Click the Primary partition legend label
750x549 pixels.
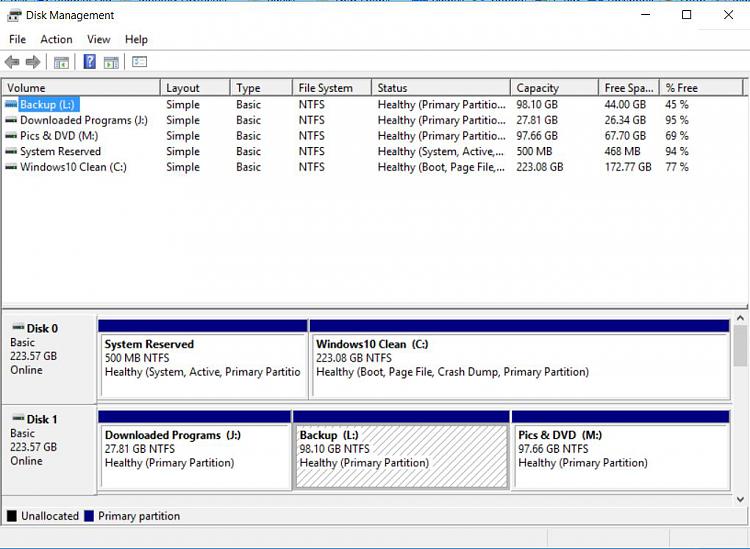[x=139, y=516]
